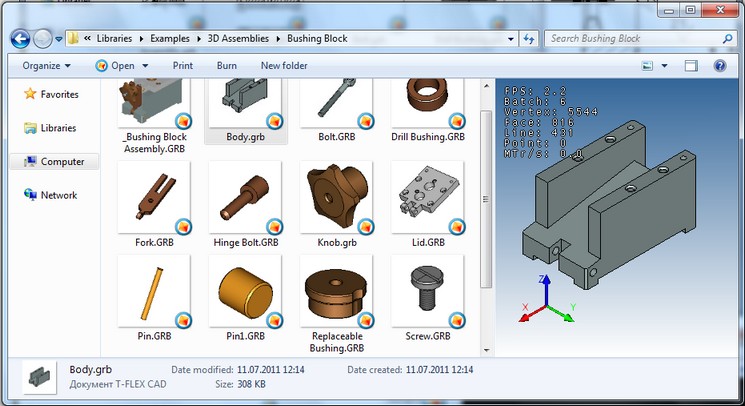Click in the Search Bushing Block field
This screenshot has width=745, height=406.
pos(630,39)
